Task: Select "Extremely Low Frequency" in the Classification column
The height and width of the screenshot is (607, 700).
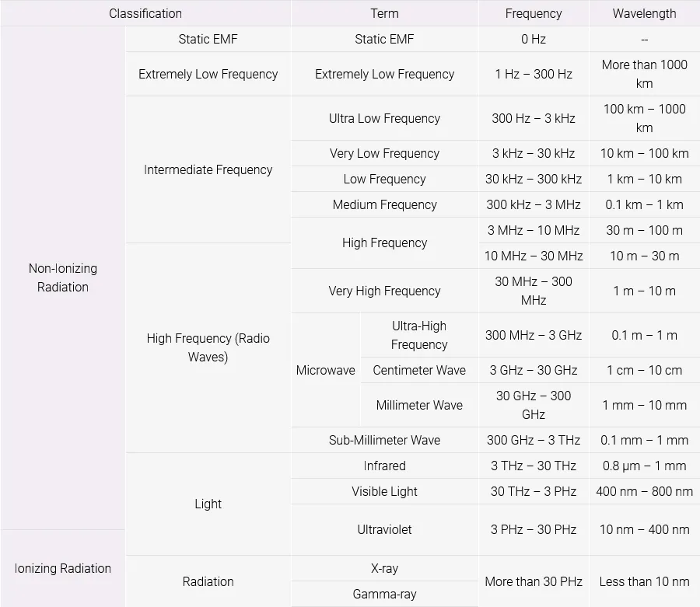Action: pos(208,74)
